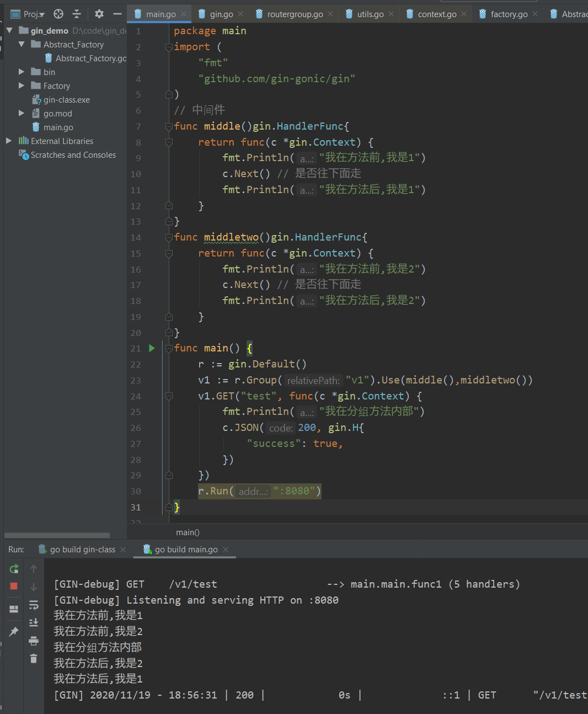Select Scratches and Consoles item
This screenshot has width=588, height=714.
(x=67, y=155)
